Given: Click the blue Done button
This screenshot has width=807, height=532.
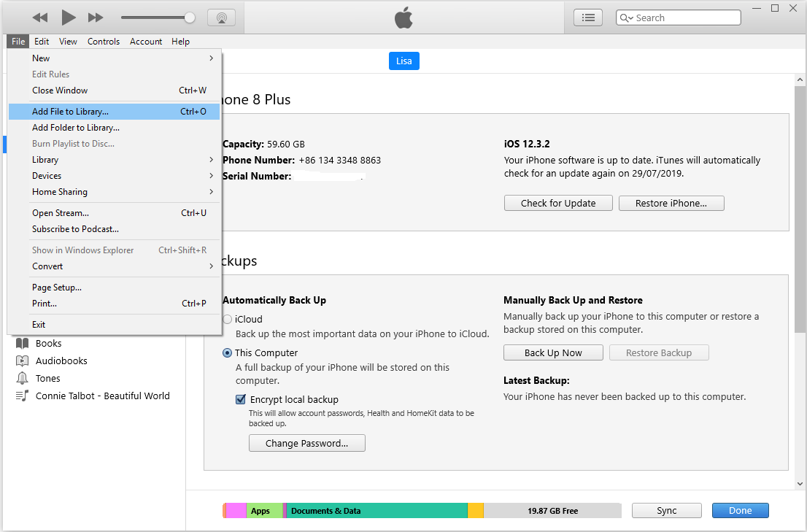Looking at the screenshot, I should [740, 510].
